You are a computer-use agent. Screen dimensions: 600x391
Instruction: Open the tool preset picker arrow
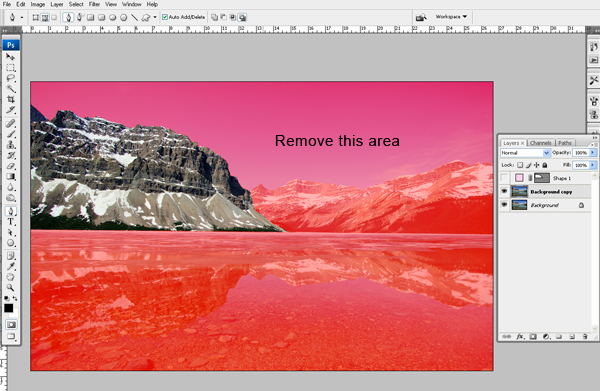[22, 18]
